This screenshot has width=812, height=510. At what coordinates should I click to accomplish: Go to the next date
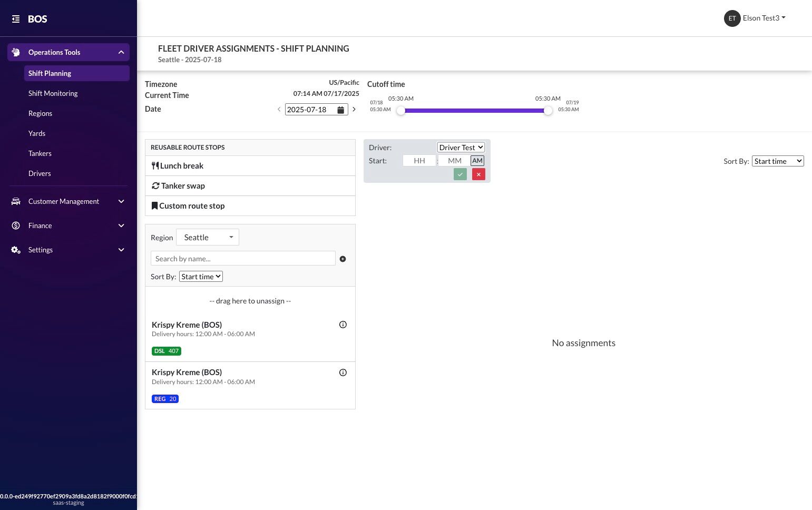click(354, 110)
